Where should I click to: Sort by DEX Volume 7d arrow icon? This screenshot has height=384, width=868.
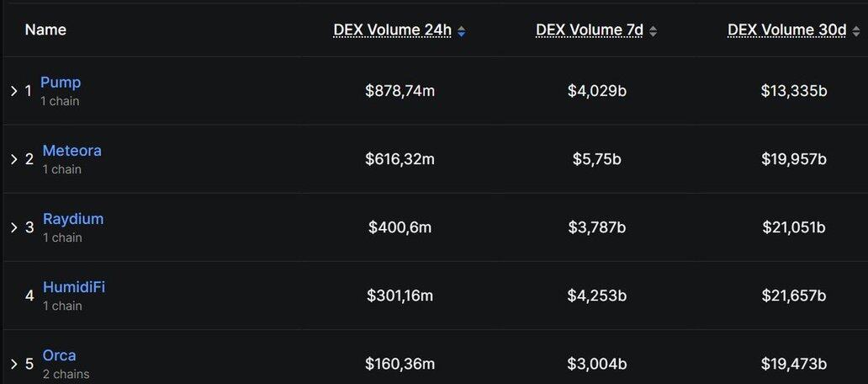(654, 32)
